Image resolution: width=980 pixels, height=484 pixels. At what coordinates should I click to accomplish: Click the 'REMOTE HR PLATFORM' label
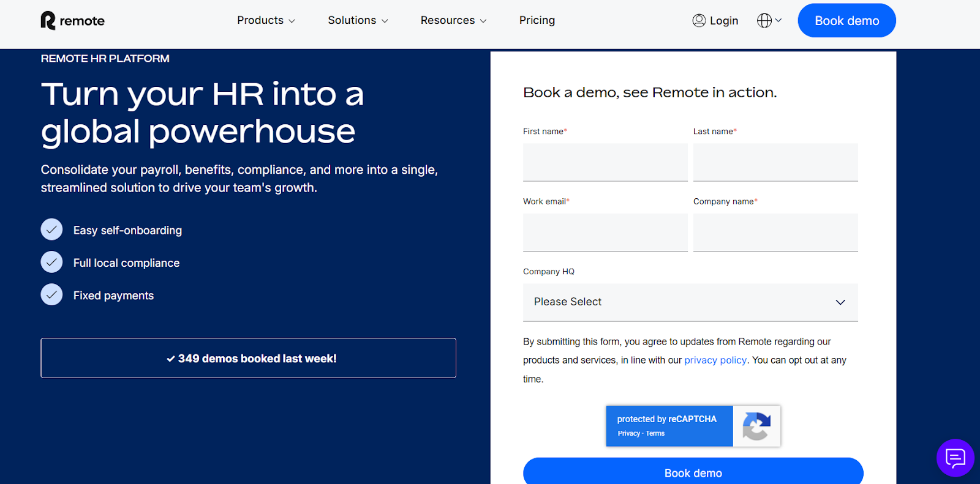click(x=105, y=58)
